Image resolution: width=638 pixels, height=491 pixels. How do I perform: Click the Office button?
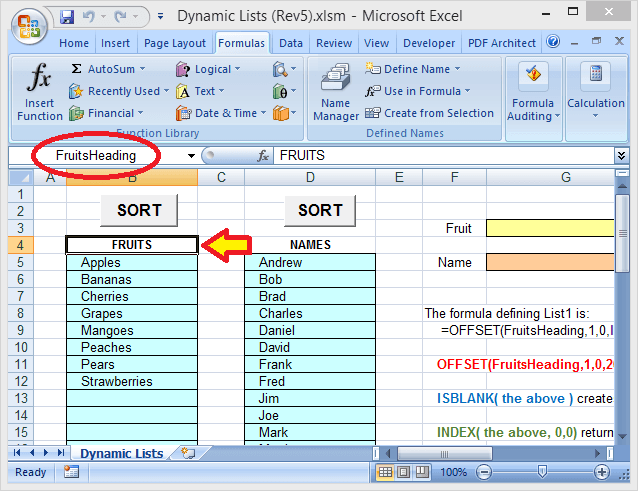coord(27,20)
